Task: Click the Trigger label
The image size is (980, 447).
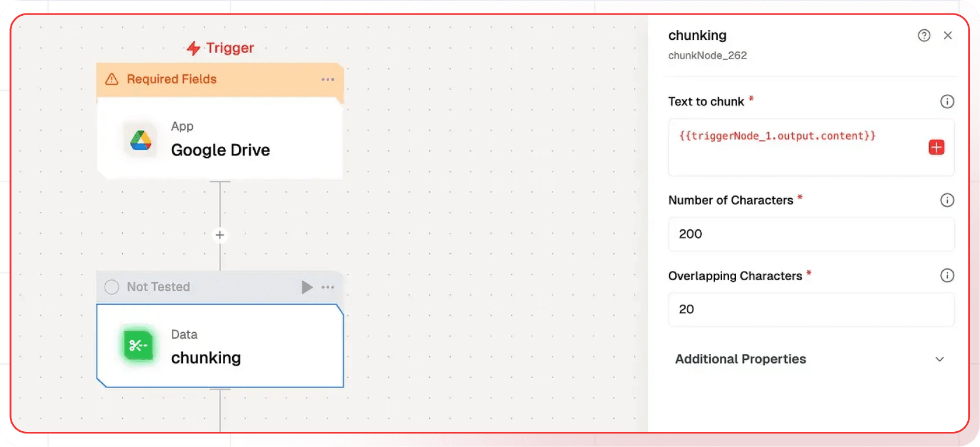Action: click(x=230, y=48)
